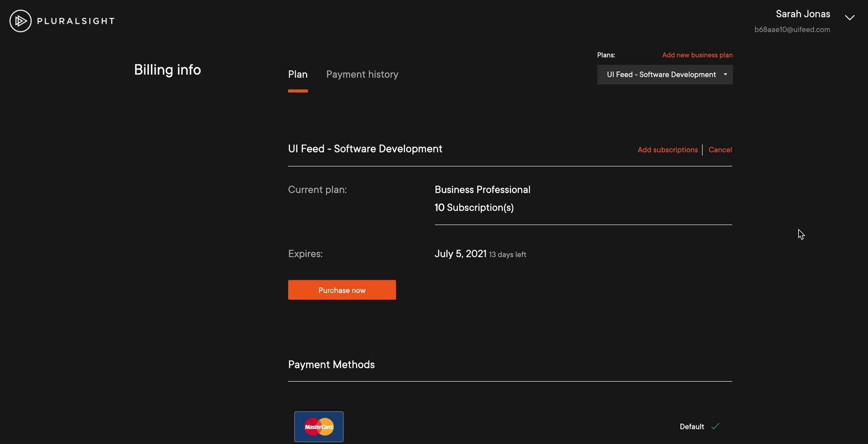
Task: Click the 13 days left text
Action: pos(507,255)
